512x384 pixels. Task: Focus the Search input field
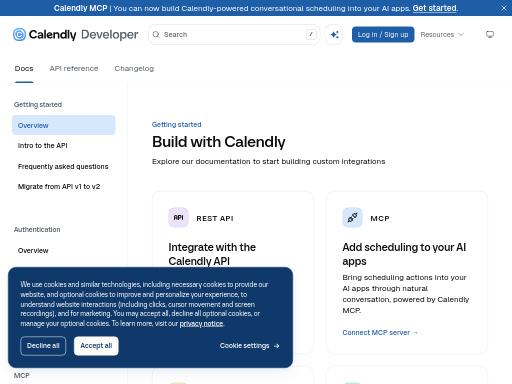click(x=234, y=34)
